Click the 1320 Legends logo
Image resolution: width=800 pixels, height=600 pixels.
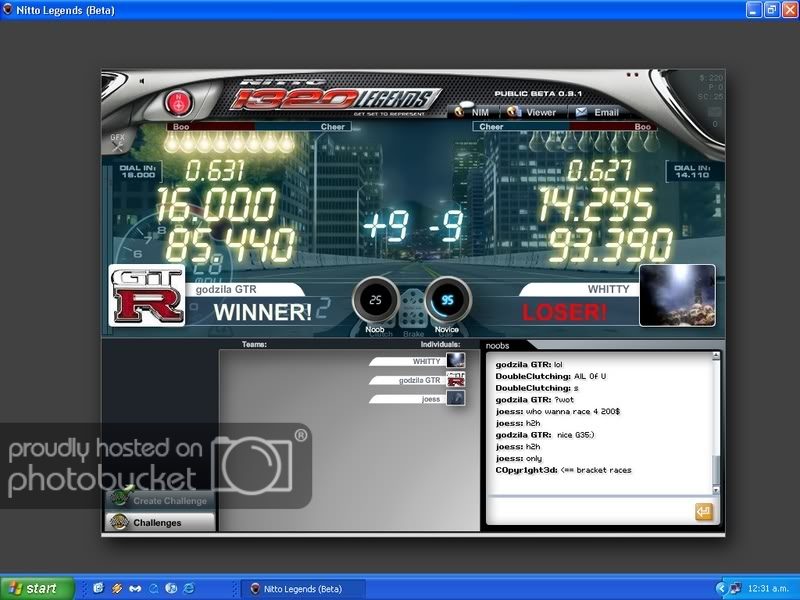[x=334, y=97]
